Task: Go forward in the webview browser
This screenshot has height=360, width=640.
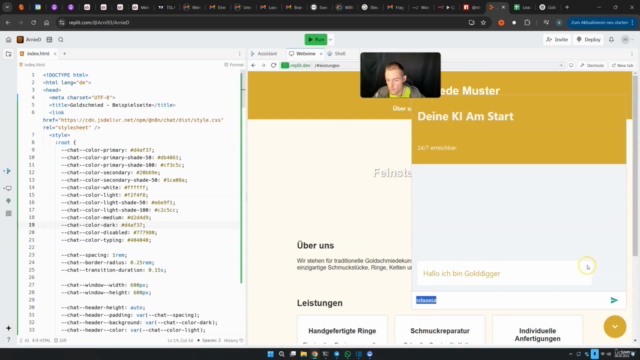Action: pos(263,65)
